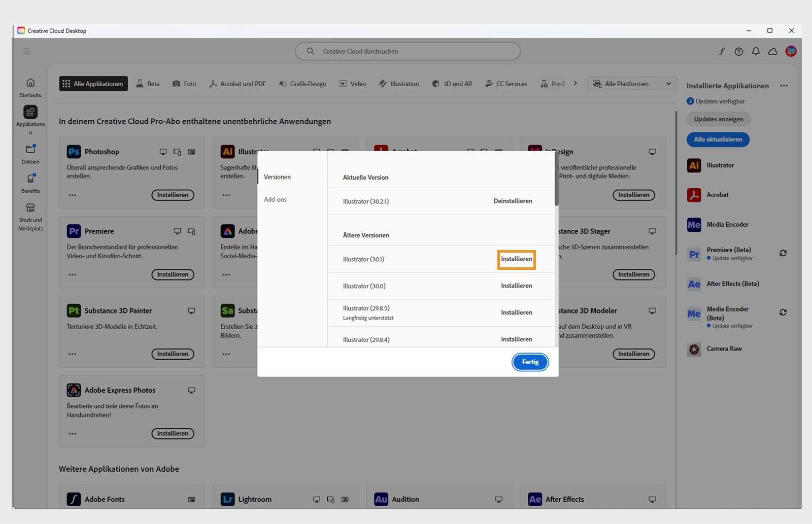The height and width of the screenshot is (524, 812).
Task: Click the cloud storage icon in the top bar
Action: click(772, 51)
